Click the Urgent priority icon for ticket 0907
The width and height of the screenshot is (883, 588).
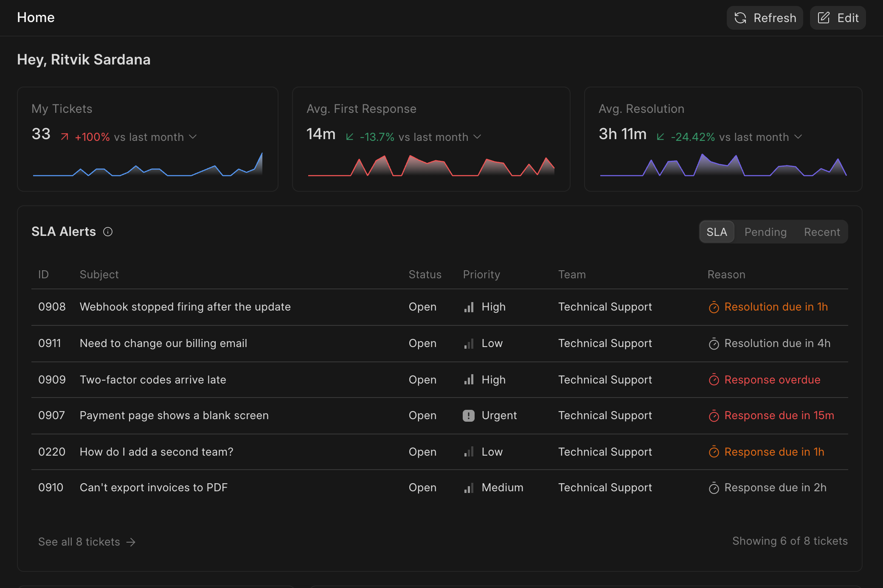(469, 416)
